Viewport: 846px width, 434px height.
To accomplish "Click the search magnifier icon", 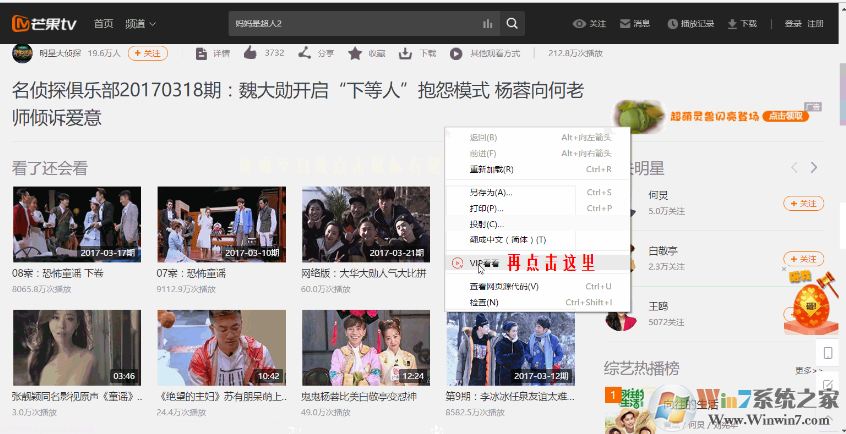I will [x=512, y=23].
